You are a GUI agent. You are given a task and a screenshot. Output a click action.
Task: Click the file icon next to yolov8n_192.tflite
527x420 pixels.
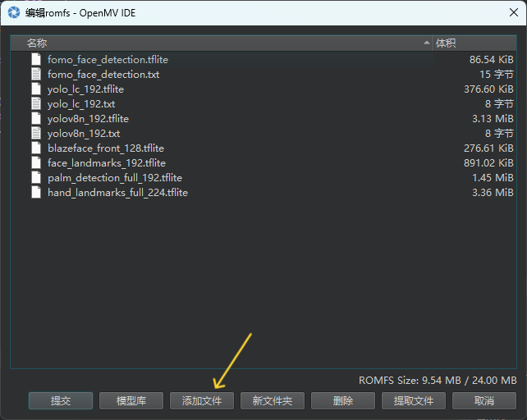35,119
